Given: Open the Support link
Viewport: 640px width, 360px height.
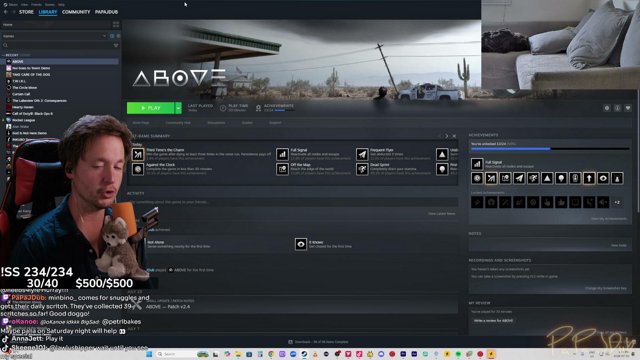Looking at the screenshot, I should point(275,122).
